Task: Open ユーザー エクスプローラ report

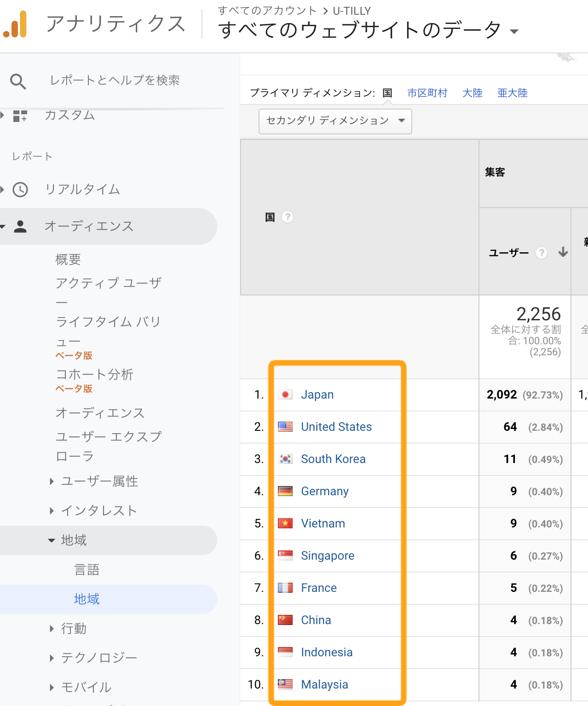Action: [x=109, y=446]
